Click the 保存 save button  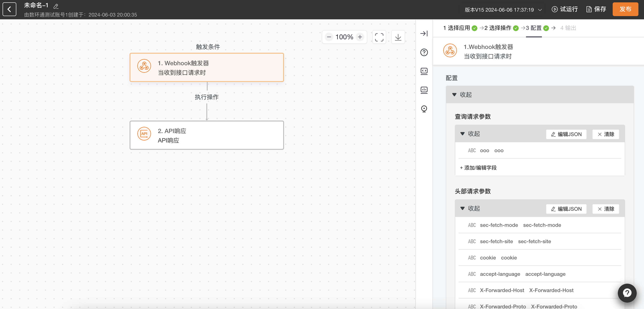point(596,9)
